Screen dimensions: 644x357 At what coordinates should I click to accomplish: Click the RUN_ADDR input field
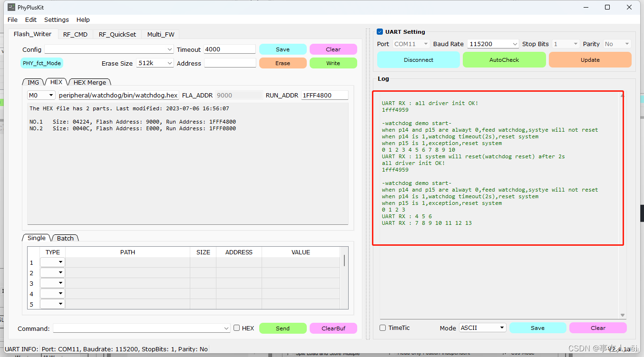click(324, 95)
